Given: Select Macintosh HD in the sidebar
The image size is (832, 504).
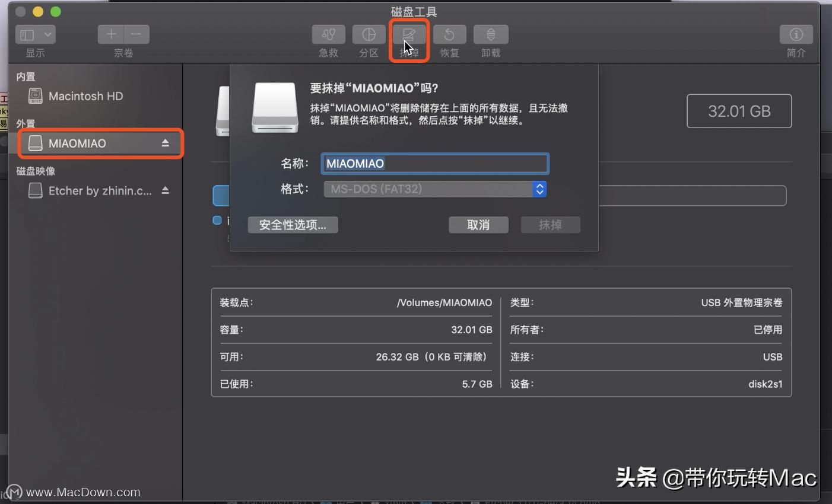Looking at the screenshot, I should tap(86, 95).
